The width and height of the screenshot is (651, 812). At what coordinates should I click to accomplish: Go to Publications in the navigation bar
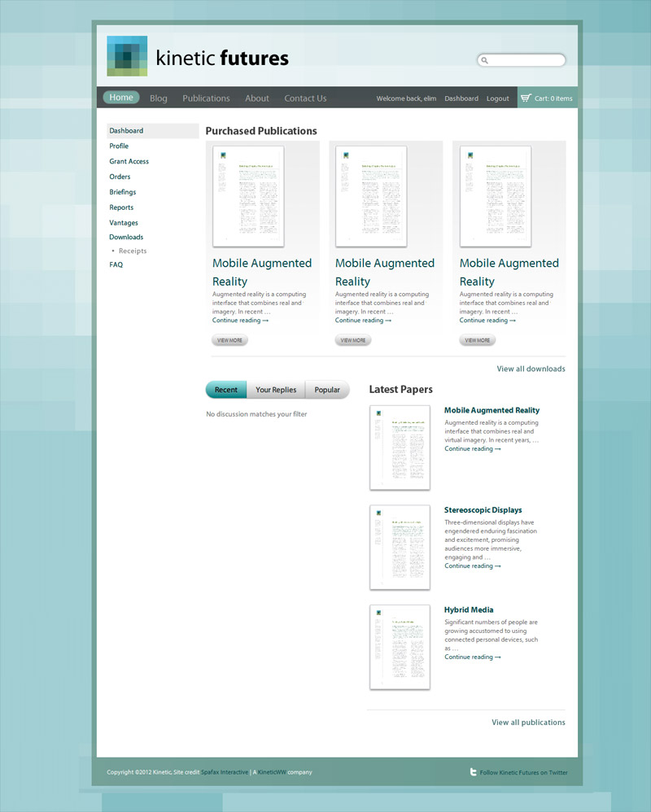click(206, 98)
